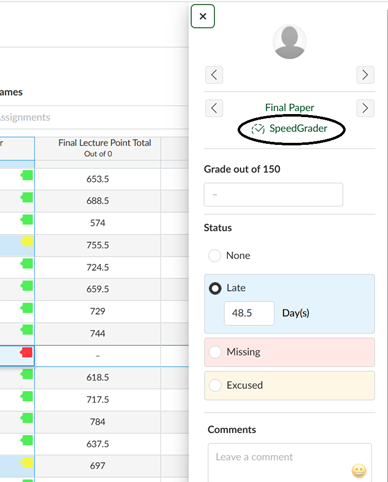Go to previous student arrow
This screenshot has width=388, height=482.
tap(214, 75)
